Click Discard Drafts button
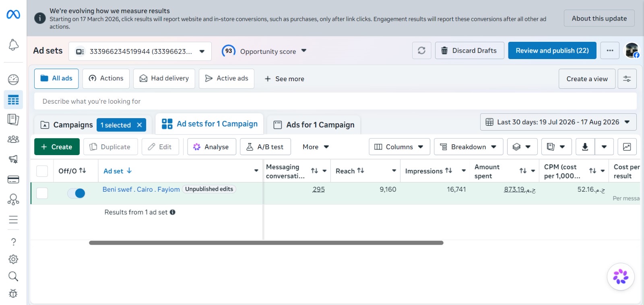Viewport: 644px width, 305px height. click(x=469, y=51)
